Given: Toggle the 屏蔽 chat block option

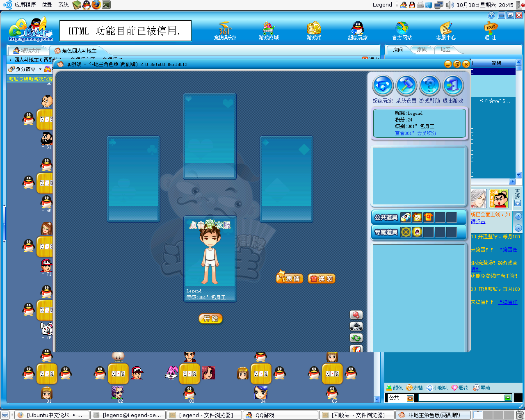Looking at the screenshot, I should pyautogui.click(x=482, y=388).
